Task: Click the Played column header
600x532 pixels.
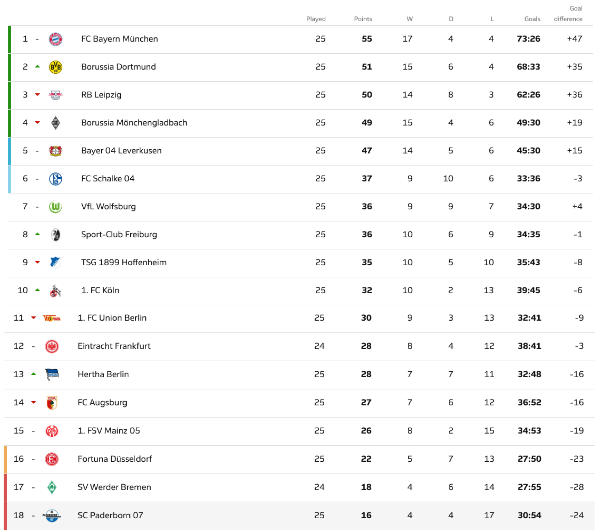Action: tap(316, 19)
